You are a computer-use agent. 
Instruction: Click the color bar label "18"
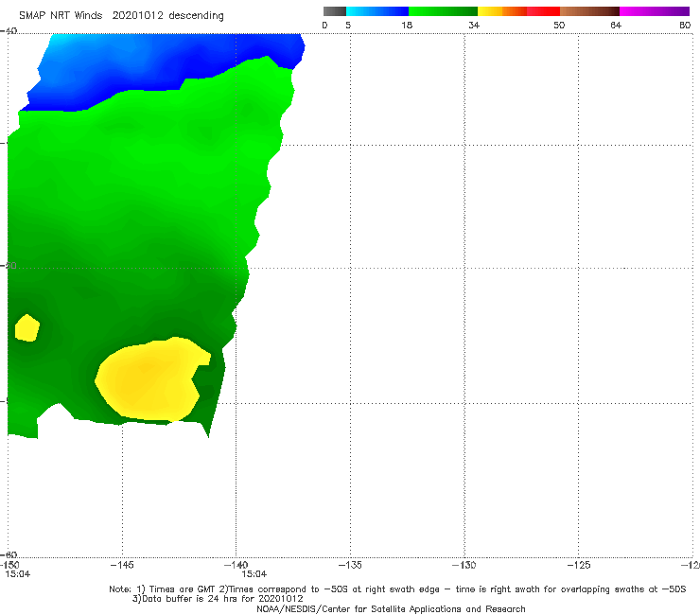pos(407,25)
